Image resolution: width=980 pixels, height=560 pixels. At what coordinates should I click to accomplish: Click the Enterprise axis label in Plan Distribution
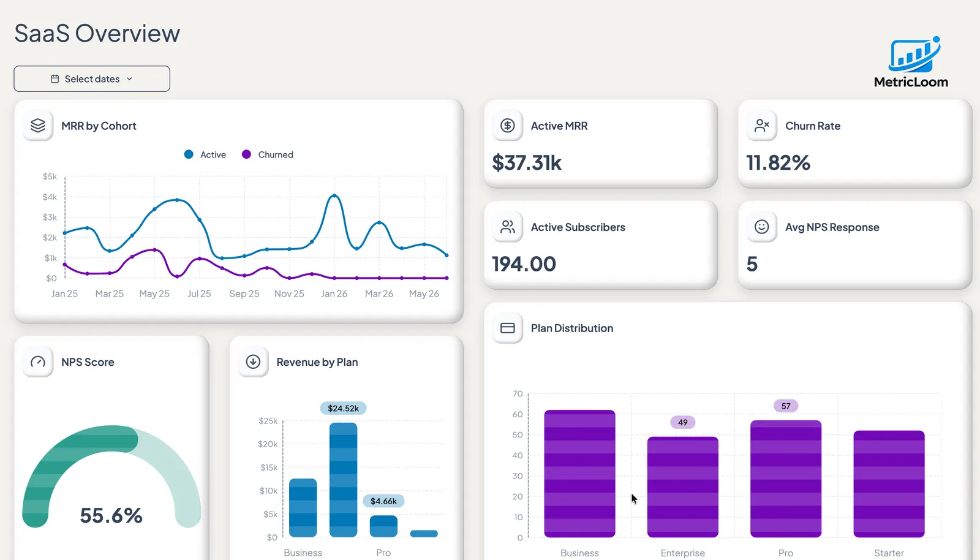(683, 553)
